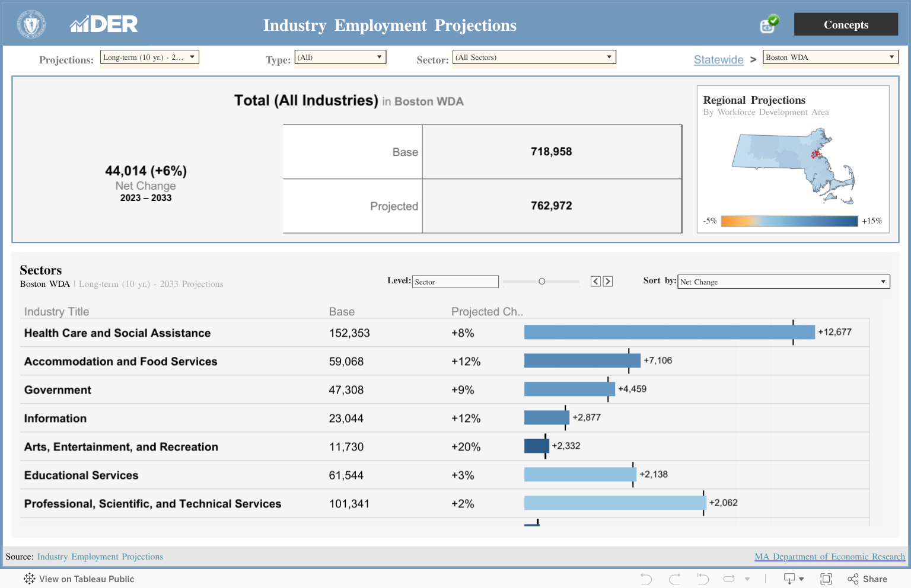Viewport: 911px width, 588px height.
Task: Expand the Type filter dropdown
Action: (340, 57)
